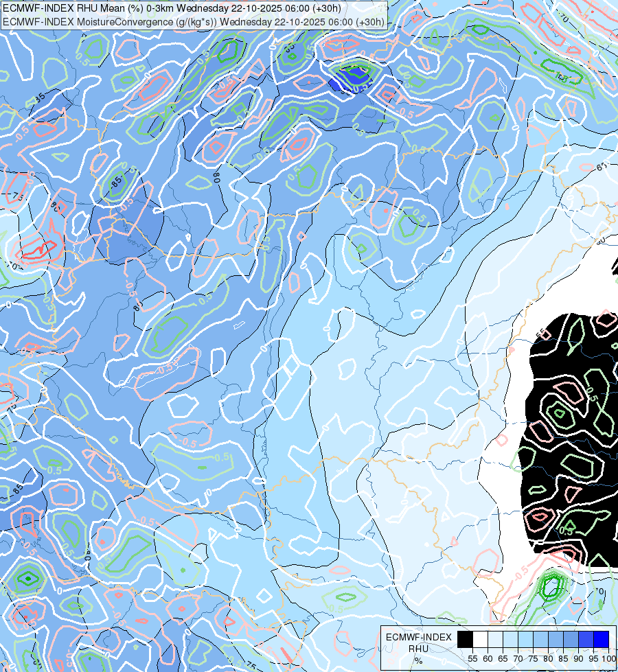Screen dimensions: 618x672
Task: Pick the legend swatch between 60 and 65
Action: [495, 639]
